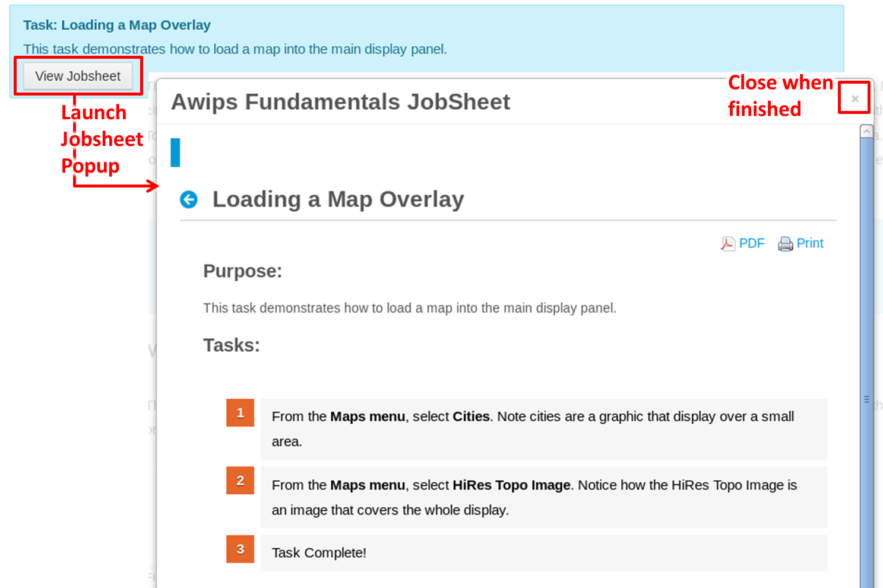The height and width of the screenshot is (588, 883).
Task: Click the popup vertical scrollbar thumb
Action: 867,363
